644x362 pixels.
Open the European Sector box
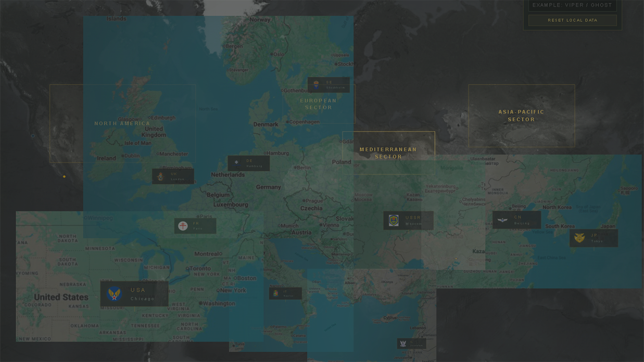(x=319, y=104)
